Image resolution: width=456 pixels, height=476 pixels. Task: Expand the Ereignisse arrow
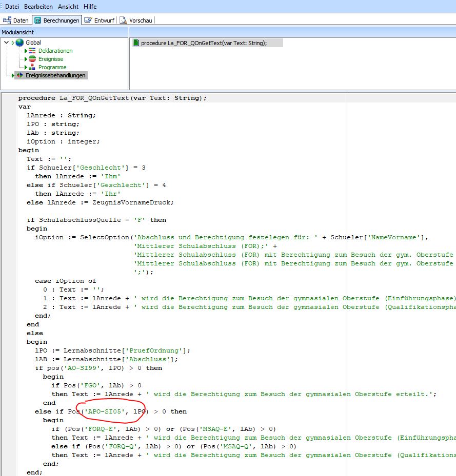click(x=26, y=59)
